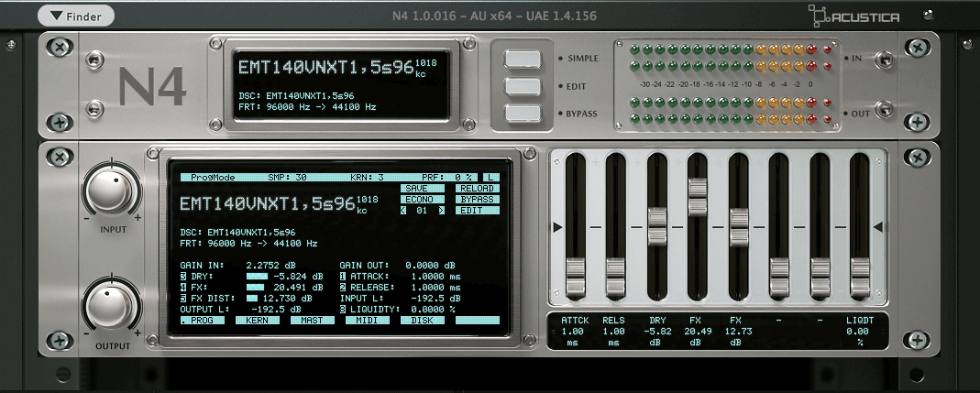Click the number 2 box beside RELEASE
This screenshot has height=393, width=980.
tap(343, 288)
